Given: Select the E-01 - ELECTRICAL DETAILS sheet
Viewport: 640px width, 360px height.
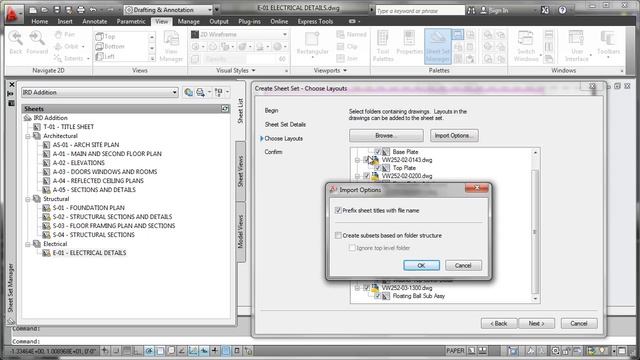Looking at the screenshot, I should (x=89, y=253).
